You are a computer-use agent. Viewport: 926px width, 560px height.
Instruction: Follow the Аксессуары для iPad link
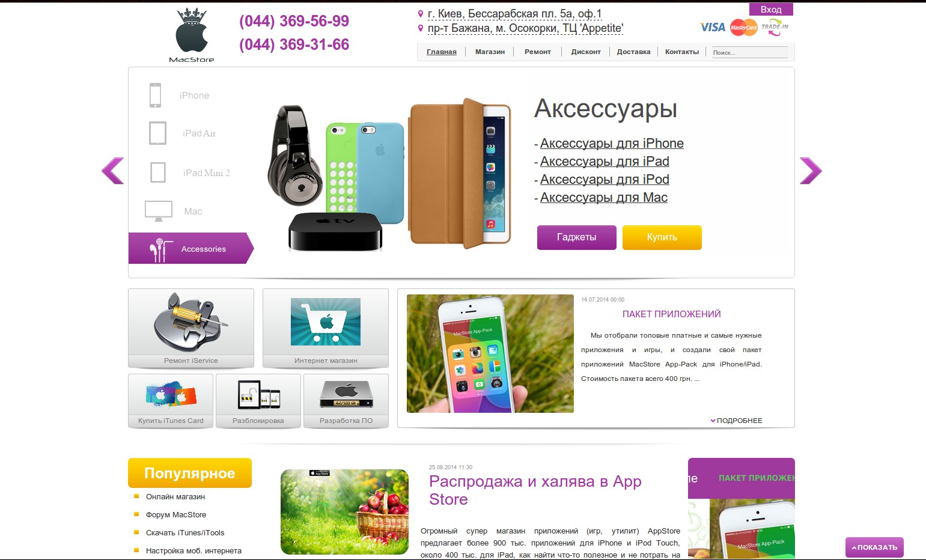tap(605, 162)
